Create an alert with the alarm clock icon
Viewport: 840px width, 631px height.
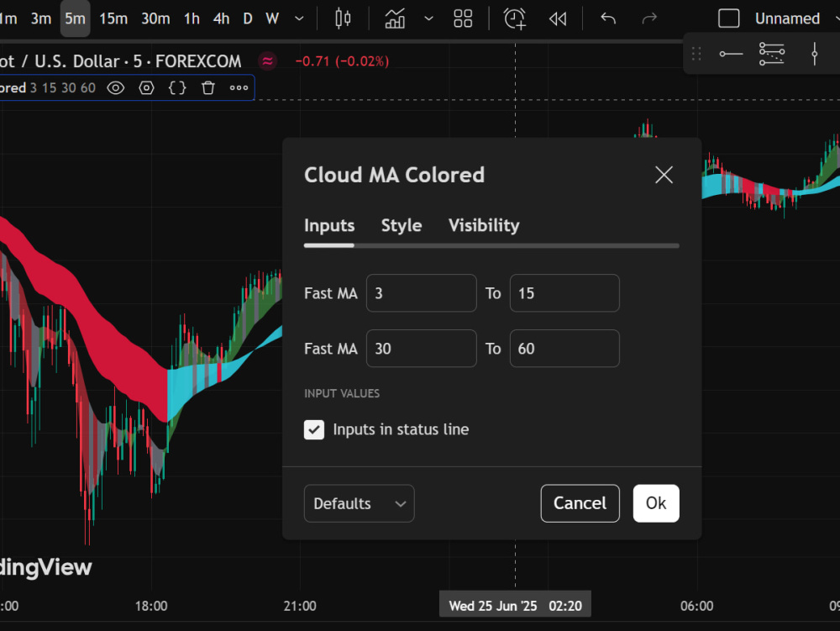[515, 18]
